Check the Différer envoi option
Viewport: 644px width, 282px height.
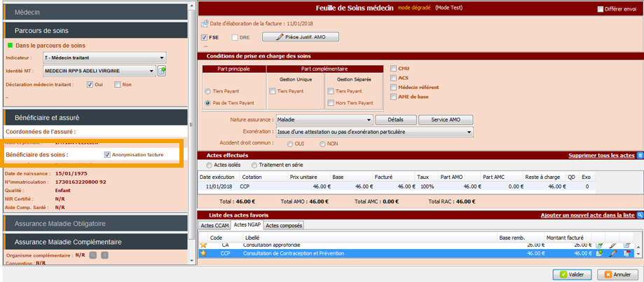(x=600, y=9)
